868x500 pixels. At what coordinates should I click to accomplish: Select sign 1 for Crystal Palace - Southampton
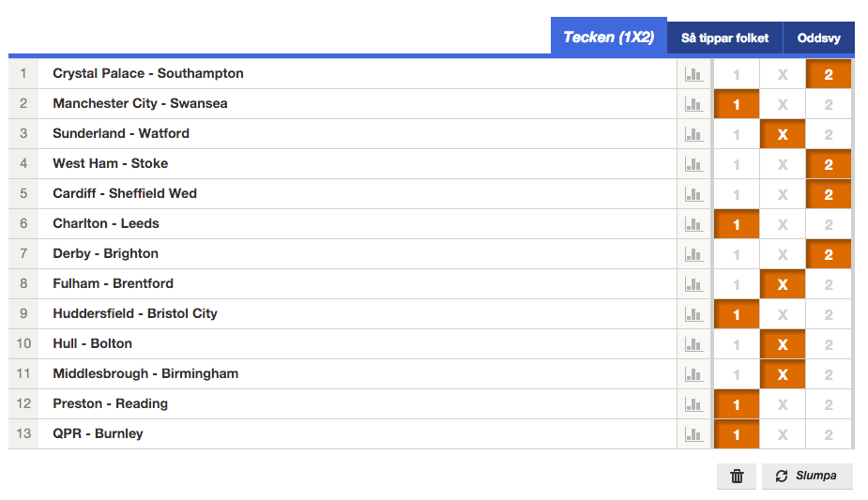(737, 74)
